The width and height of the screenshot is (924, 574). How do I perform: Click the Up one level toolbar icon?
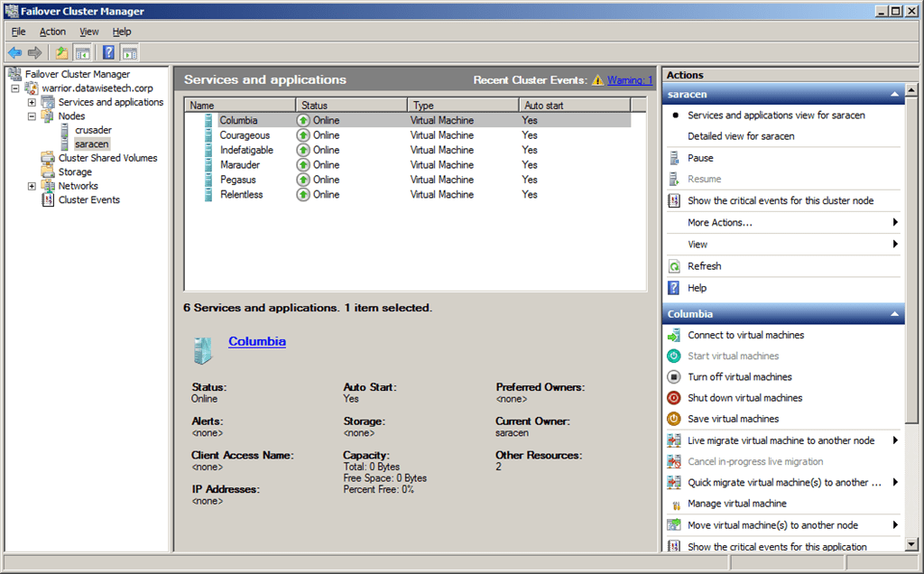coord(61,53)
